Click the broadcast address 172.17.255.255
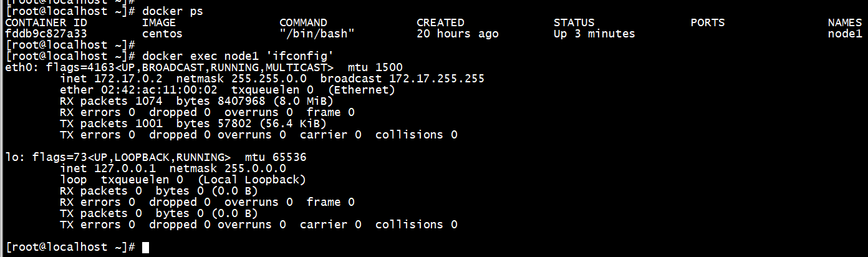 click(x=436, y=79)
